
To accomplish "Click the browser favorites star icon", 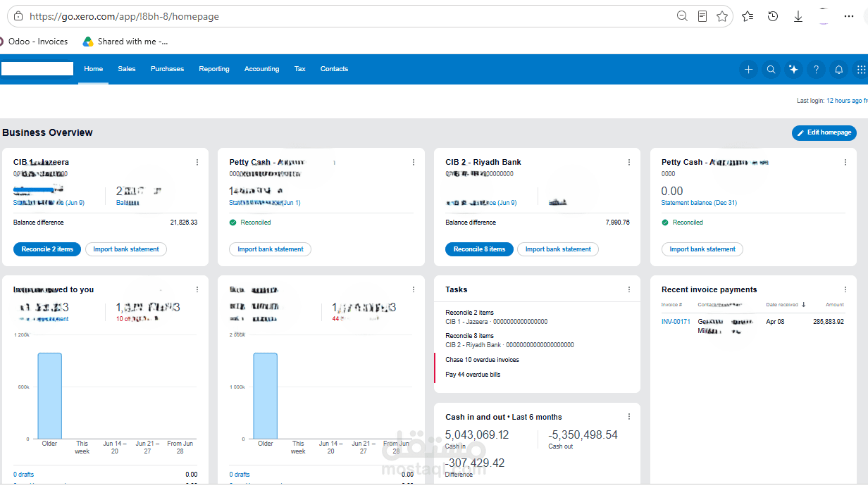I will click(x=722, y=16).
